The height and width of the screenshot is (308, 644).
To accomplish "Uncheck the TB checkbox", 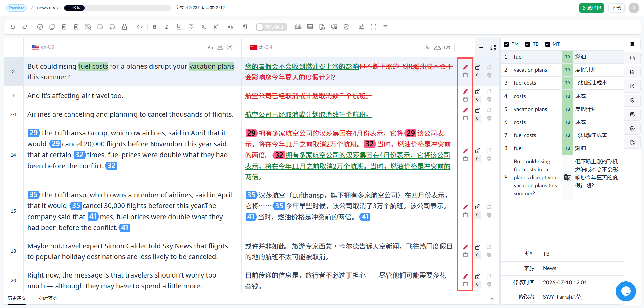I will (x=528, y=44).
